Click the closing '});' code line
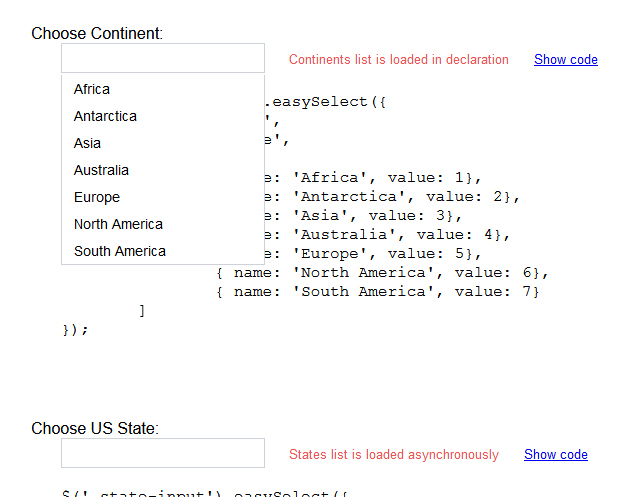Viewport: 631px width, 497px height. coord(75,329)
